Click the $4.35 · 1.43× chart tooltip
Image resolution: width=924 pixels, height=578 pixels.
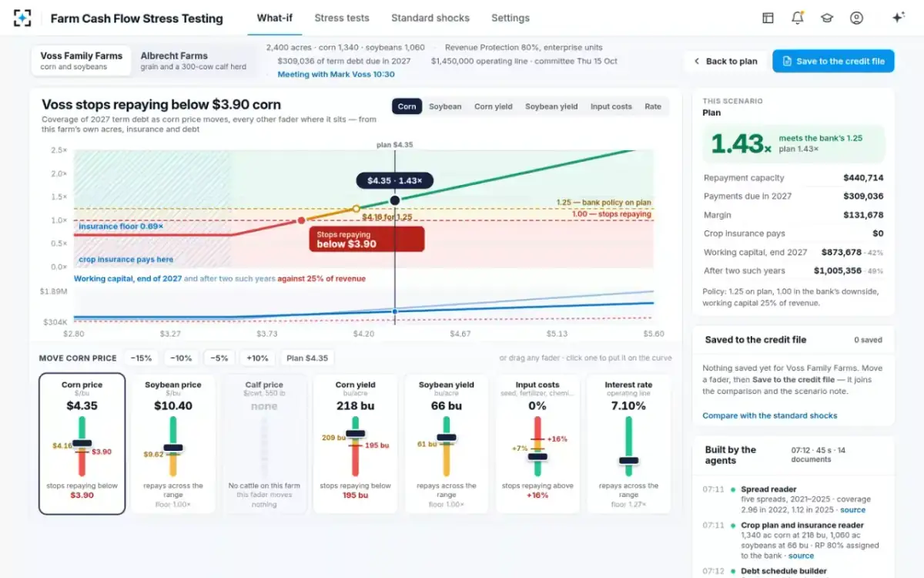click(394, 180)
